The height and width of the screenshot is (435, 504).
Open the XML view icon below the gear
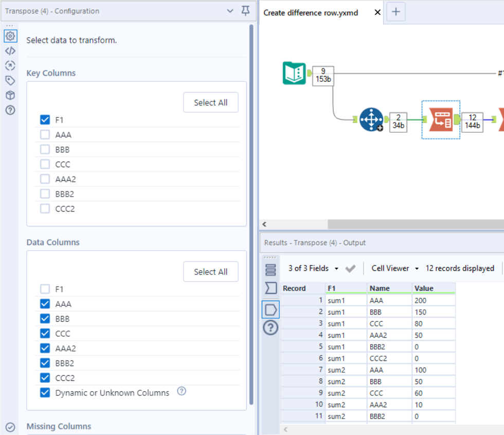pyautogui.click(x=10, y=50)
